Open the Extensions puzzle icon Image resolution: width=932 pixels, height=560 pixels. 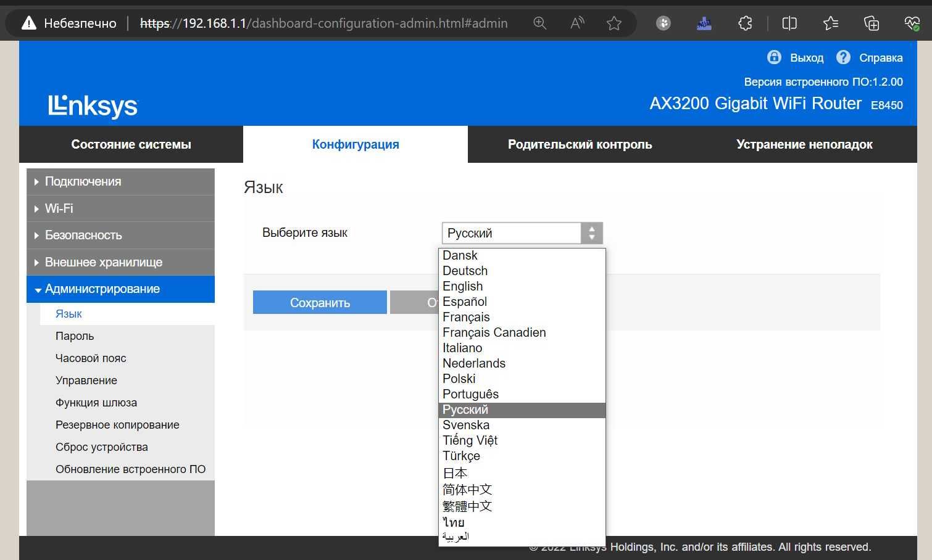click(746, 23)
